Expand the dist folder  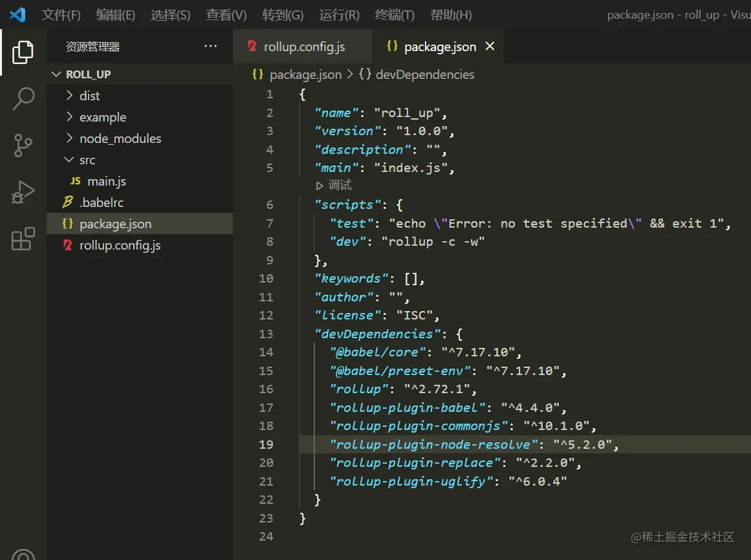click(x=69, y=95)
